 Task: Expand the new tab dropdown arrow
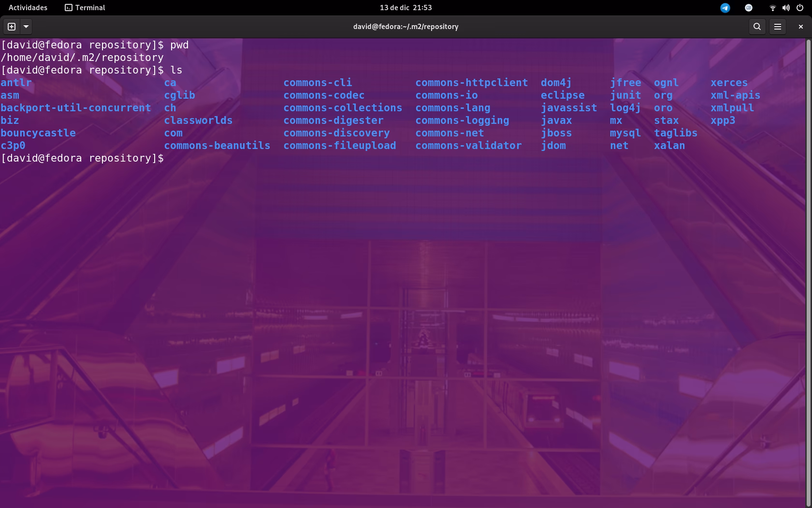pos(26,27)
